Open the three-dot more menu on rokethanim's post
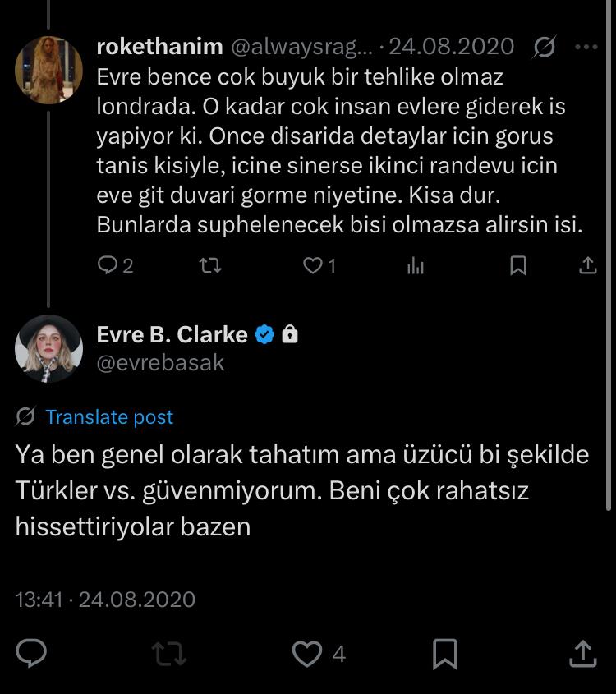616x694 pixels. click(586, 47)
